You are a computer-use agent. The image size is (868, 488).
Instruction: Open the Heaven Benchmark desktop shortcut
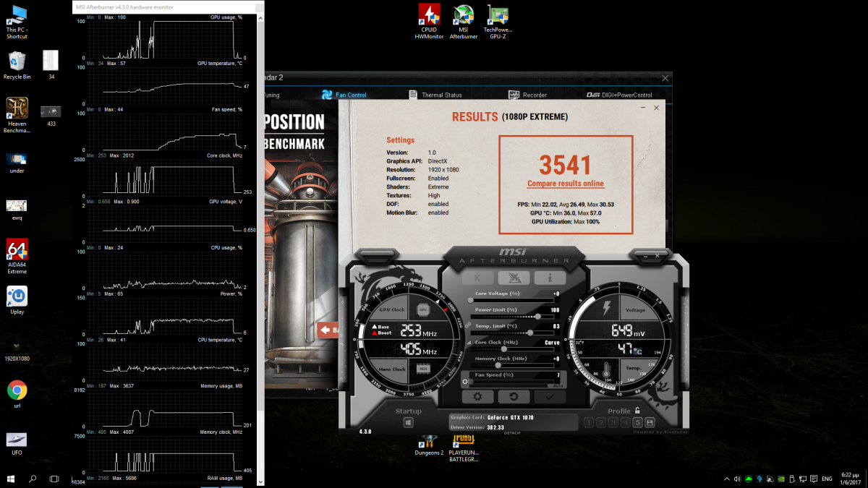click(17, 115)
